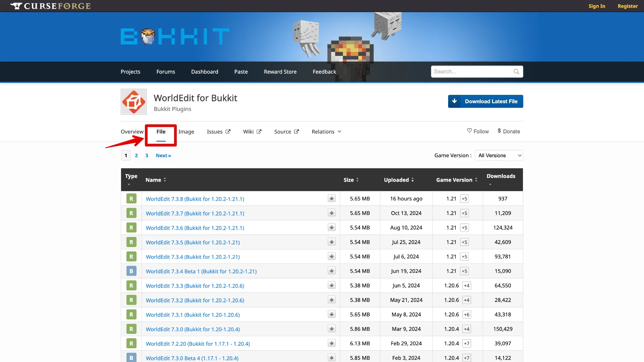The image size is (644, 362).
Task: Expand +7 versions for WorldEdit 7.2.20
Action: 467,344
